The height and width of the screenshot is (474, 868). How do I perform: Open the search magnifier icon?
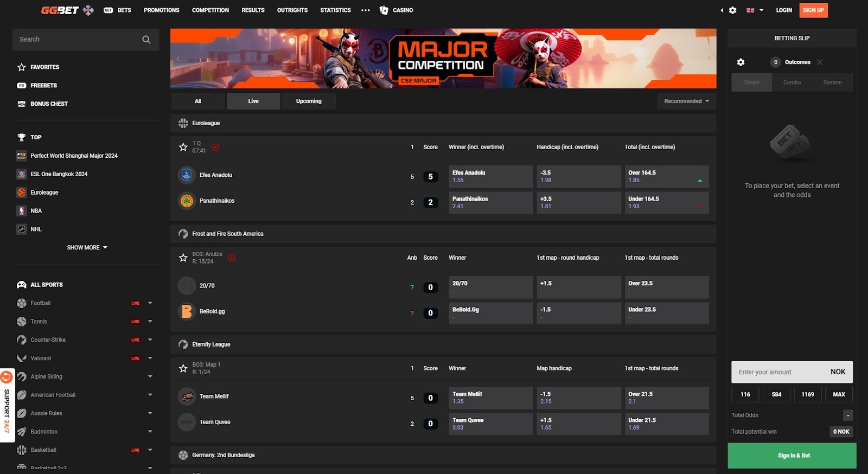(x=146, y=40)
